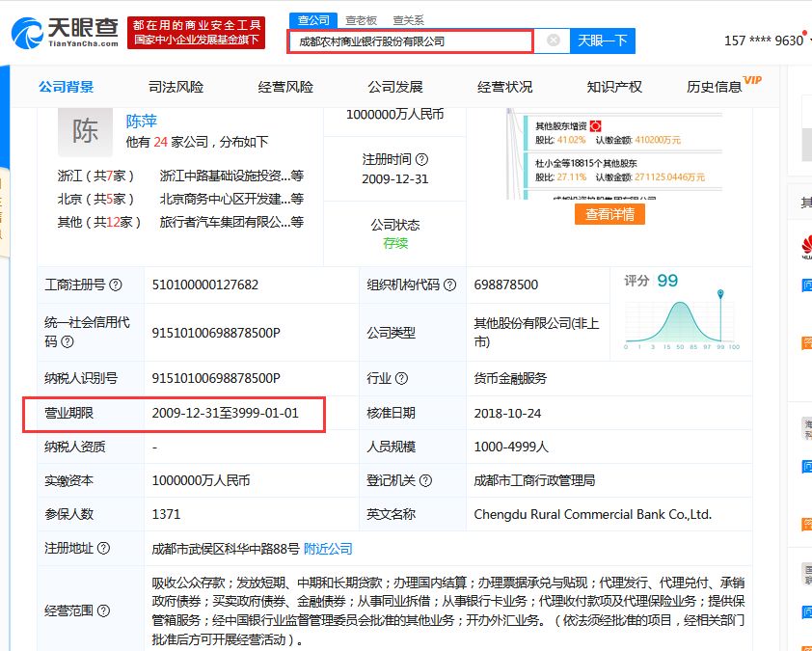This screenshot has width=812, height=651.
Task: Click the 杜小全等18815个其他股东 shareholder entry
Action: [x=623, y=170]
